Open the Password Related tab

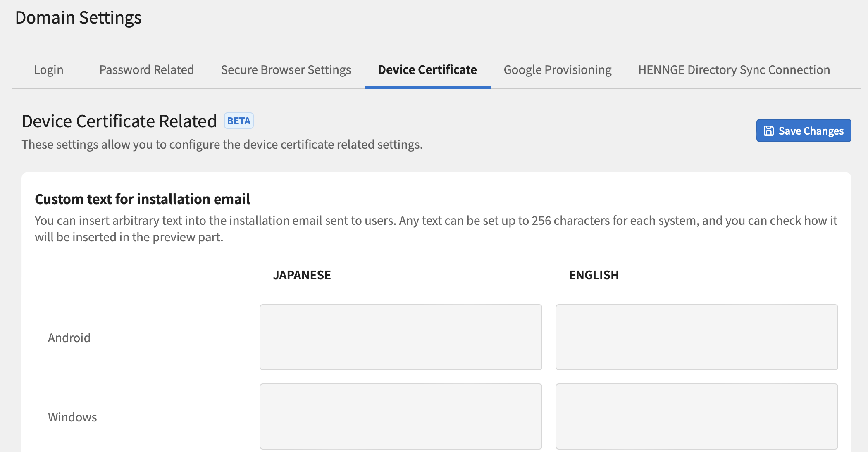147,70
